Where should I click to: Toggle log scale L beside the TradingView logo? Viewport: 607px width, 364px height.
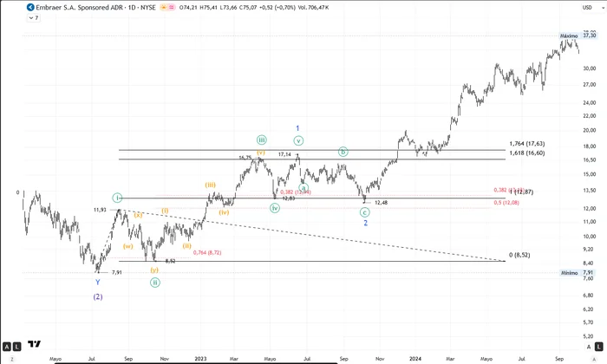(16, 347)
